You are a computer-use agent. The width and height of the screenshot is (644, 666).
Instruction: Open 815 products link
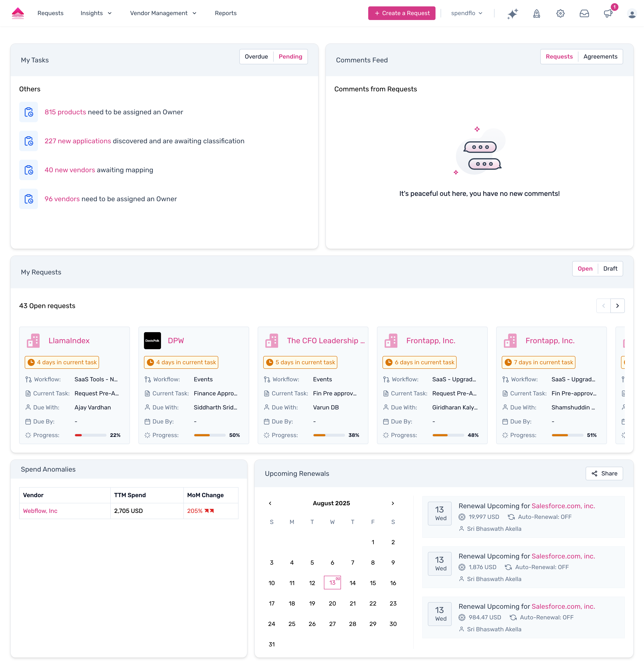pos(65,112)
